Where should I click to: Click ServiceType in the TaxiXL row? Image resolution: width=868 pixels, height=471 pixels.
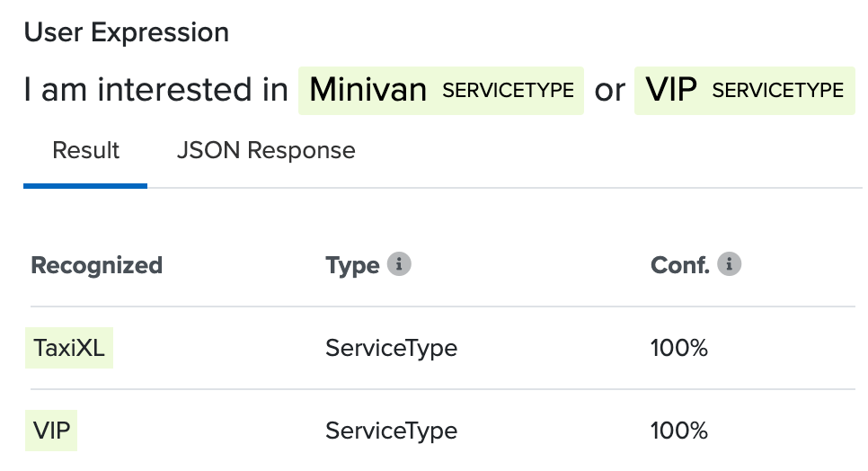coord(391,348)
